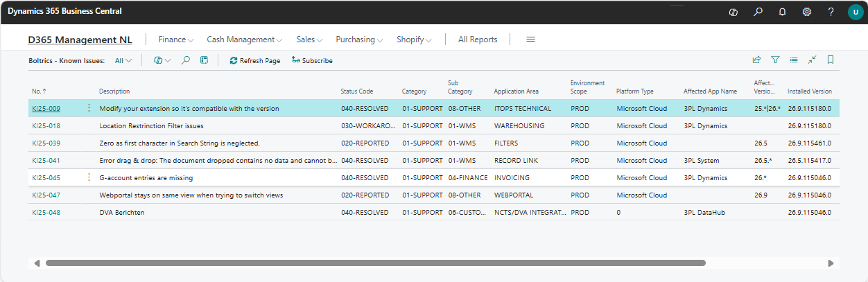Open the All Reports menu item
The height and width of the screenshot is (282, 868).
(478, 39)
